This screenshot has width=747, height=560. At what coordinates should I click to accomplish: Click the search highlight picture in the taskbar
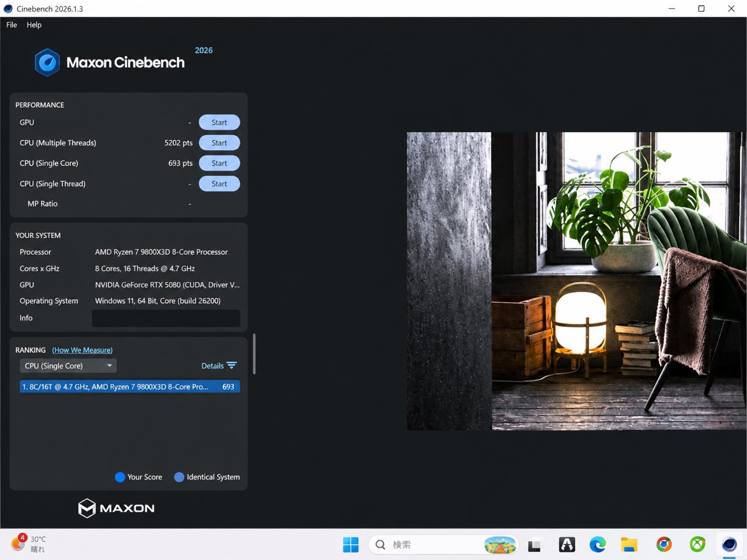[x=500, y=545]
